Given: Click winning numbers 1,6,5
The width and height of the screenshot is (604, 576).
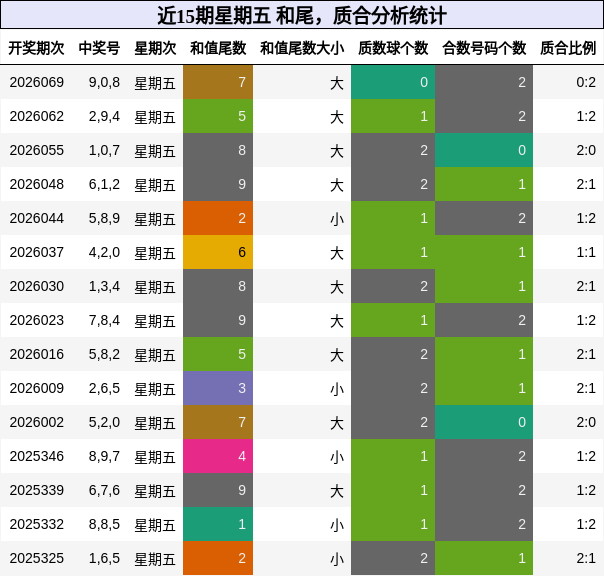Looking at the screenshot, I should tap(104, 558).
